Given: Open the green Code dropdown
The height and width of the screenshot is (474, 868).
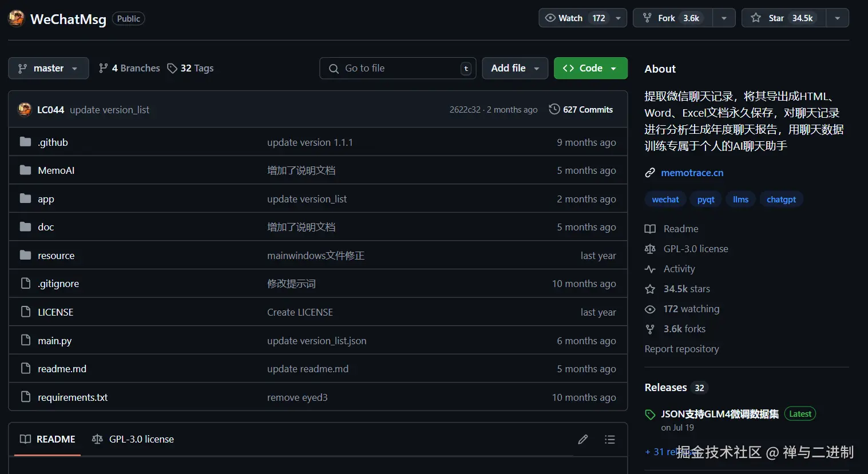Looking at the screenshot, I should pyautogui.click(x=590, y=68).
